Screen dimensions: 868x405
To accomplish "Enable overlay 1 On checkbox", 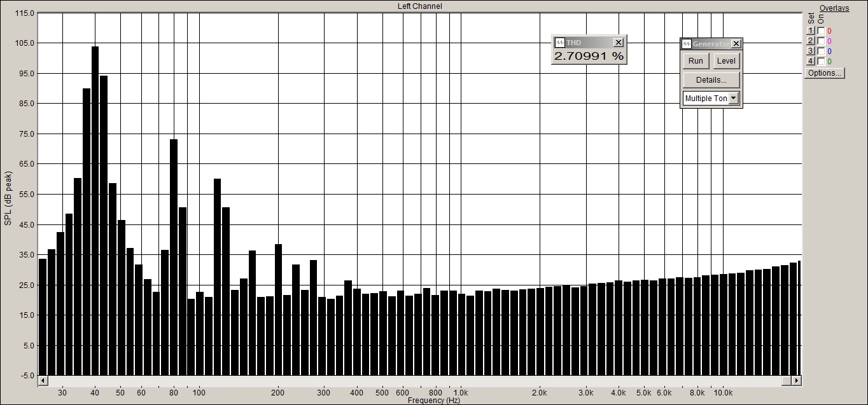I will [821, 31].
